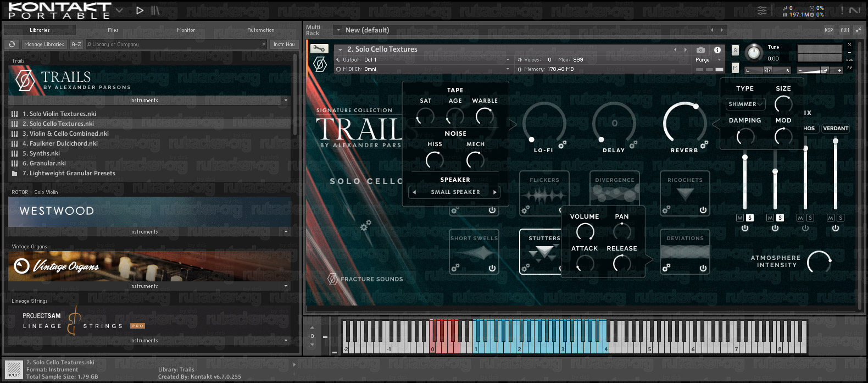
Task: Open the Flickers gear settings
Action: click(525, 209)
